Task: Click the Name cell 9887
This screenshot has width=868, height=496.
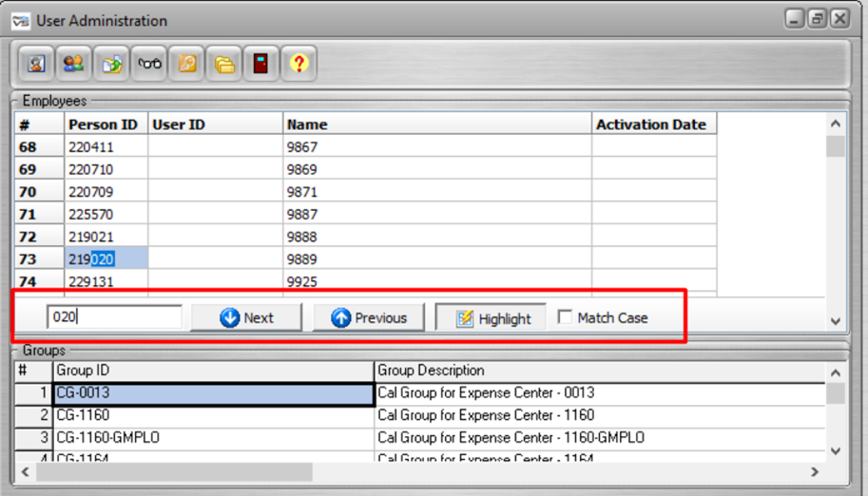Action: [437, 214]
